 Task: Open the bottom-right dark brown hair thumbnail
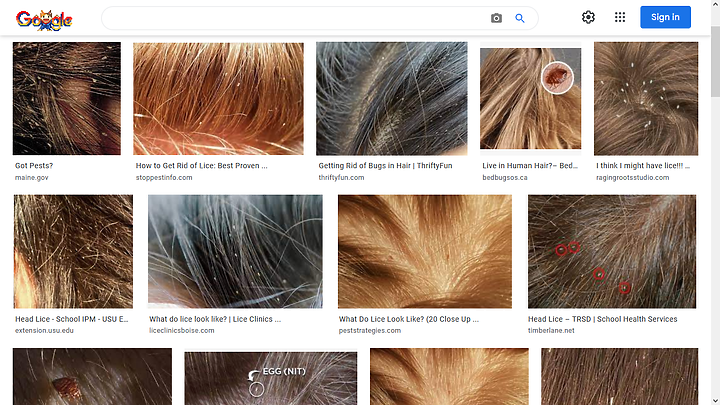click(619, 377)
